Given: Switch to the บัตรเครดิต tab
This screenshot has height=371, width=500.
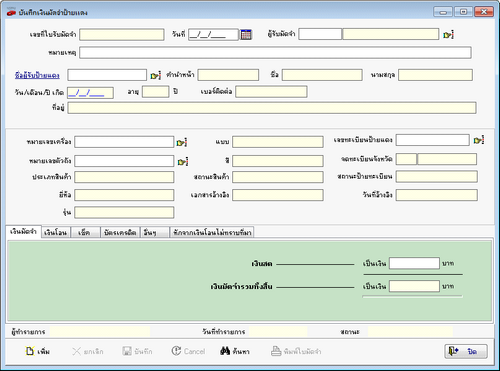Looking at the screenshot, I should point(120,232).
